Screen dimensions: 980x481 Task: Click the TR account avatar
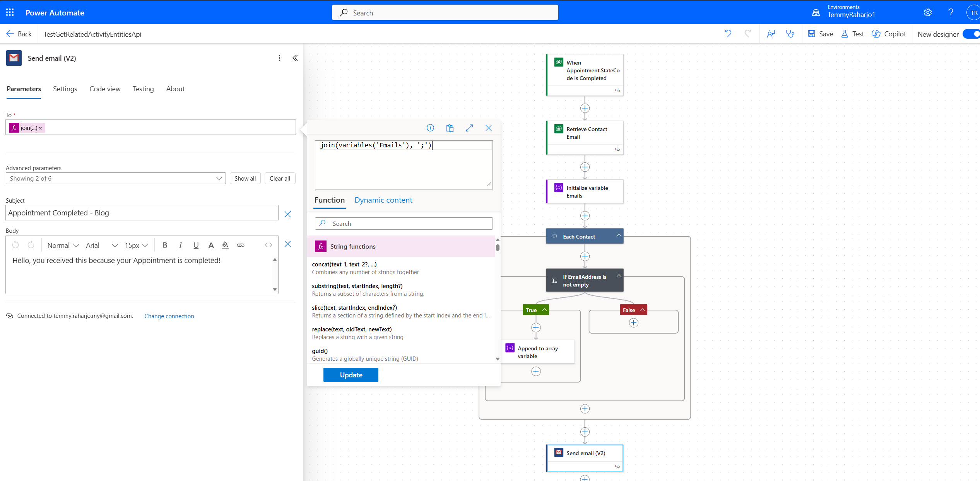point(973,12)
